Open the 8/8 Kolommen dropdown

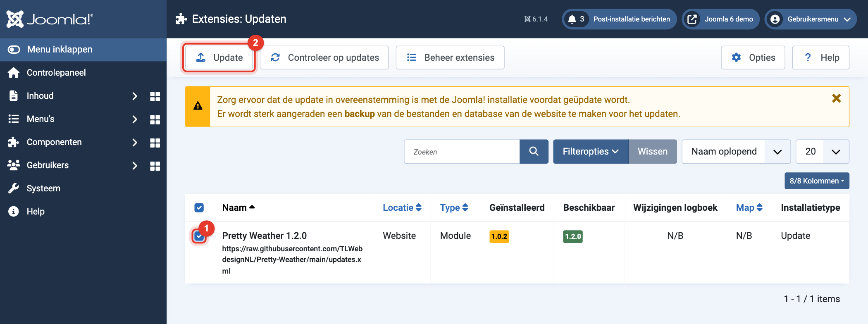click(x=817, y=181)
